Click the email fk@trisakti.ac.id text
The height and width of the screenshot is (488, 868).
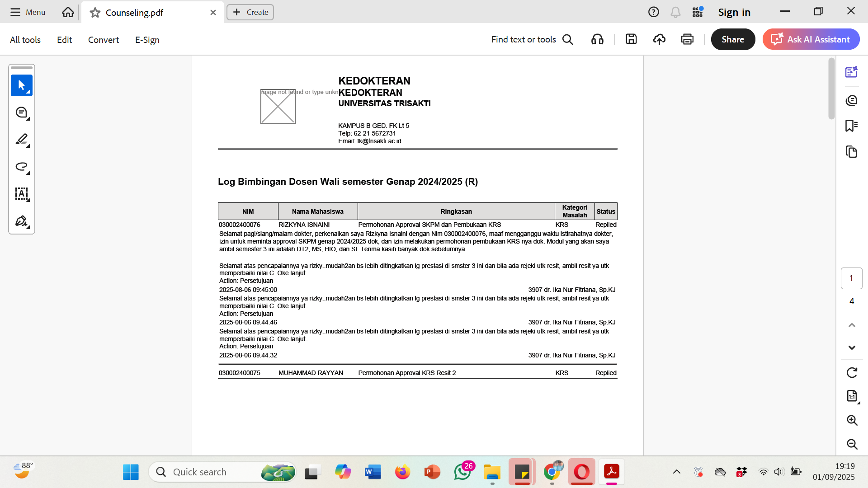point(379,141)
